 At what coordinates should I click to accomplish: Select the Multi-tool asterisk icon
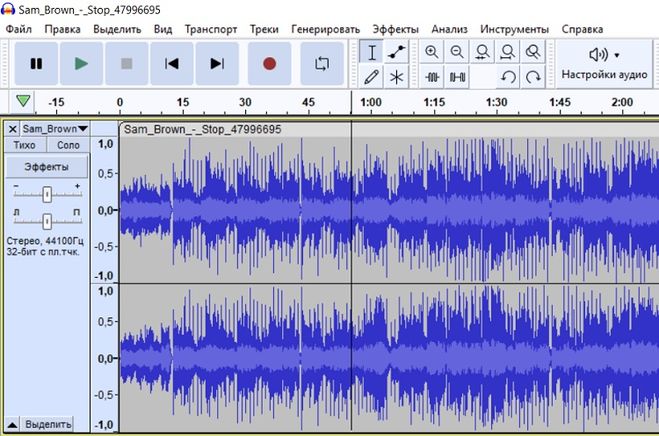pyautogui.click(x=396, y=77)
